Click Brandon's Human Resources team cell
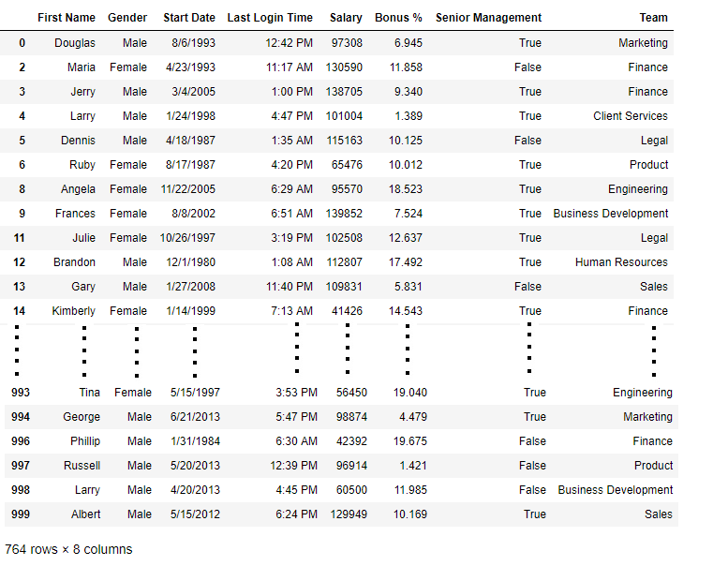728x566 pixels. [x=621, y=262]
